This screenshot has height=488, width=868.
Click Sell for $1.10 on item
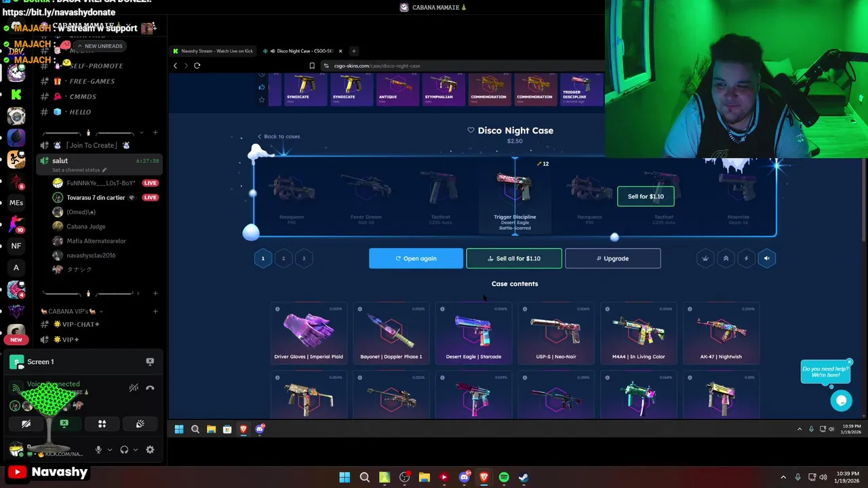[646, 197]
